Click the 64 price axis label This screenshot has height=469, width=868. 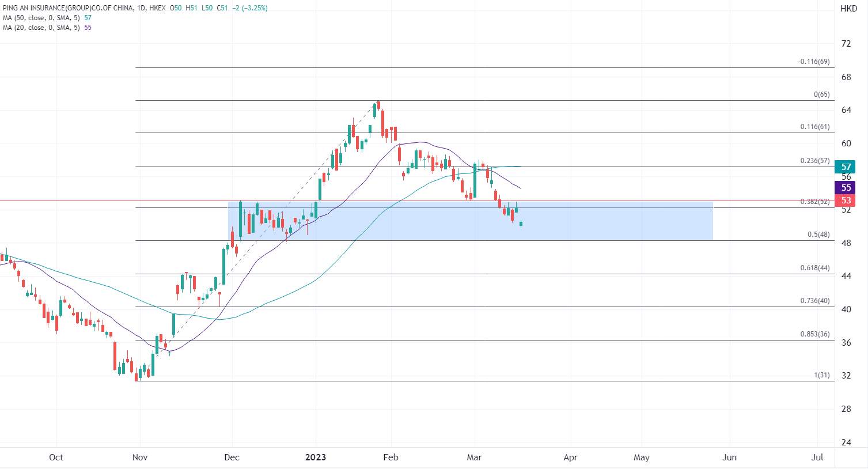846,110
